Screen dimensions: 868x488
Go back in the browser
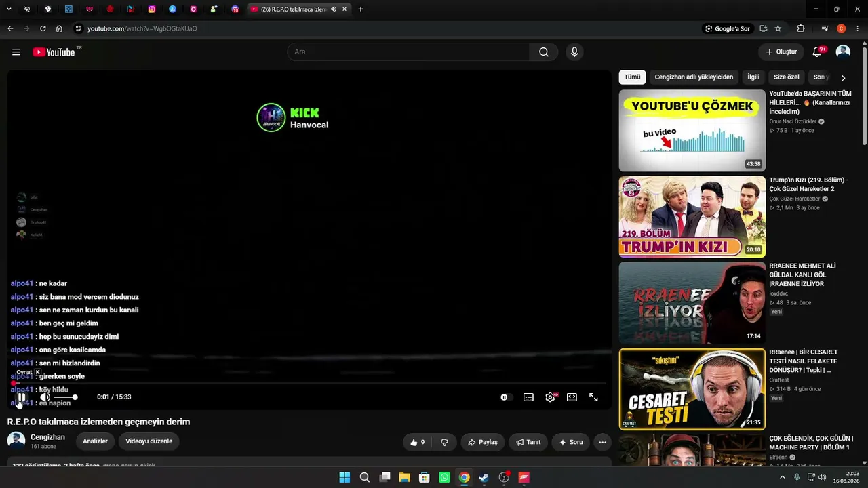click(x=10, y=28)
